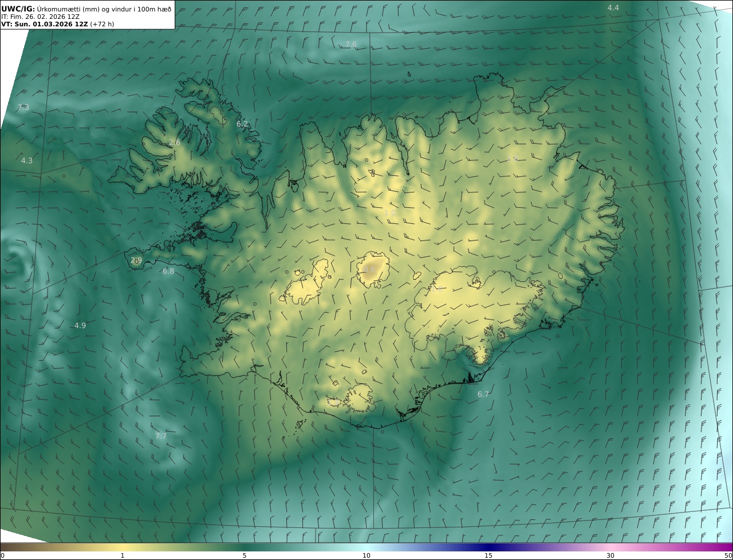
Task: Click the colorbar tick label 30
Action: (x=610, y=555)
